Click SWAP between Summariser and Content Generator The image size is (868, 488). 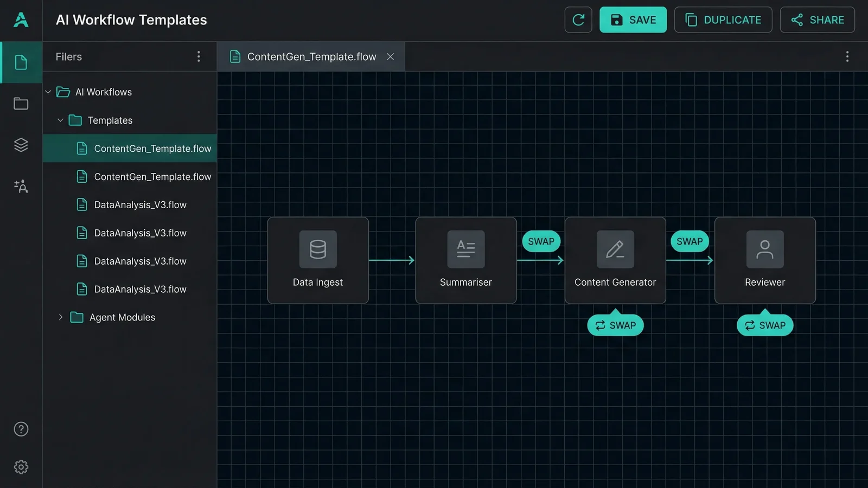click(541, 241)
